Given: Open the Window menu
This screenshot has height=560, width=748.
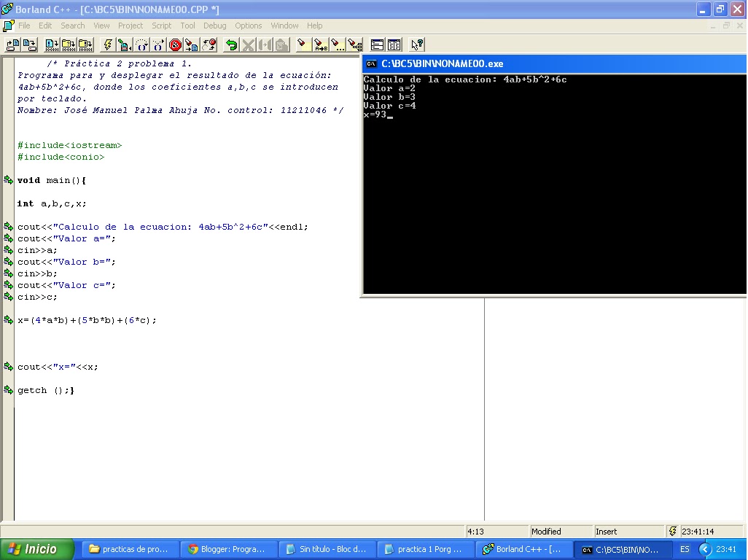Looking at the screenshot, I should [x=284, y=26].
